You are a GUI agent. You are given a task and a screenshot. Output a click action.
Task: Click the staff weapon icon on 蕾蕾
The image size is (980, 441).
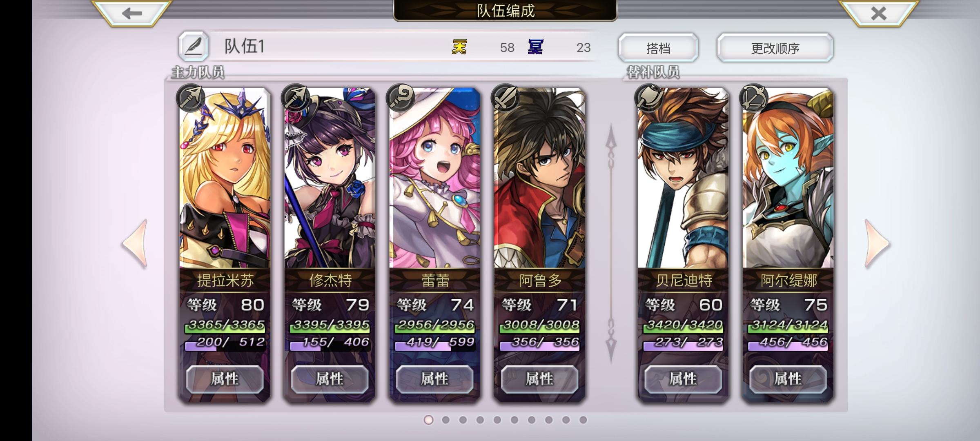[x=400, y=98]
